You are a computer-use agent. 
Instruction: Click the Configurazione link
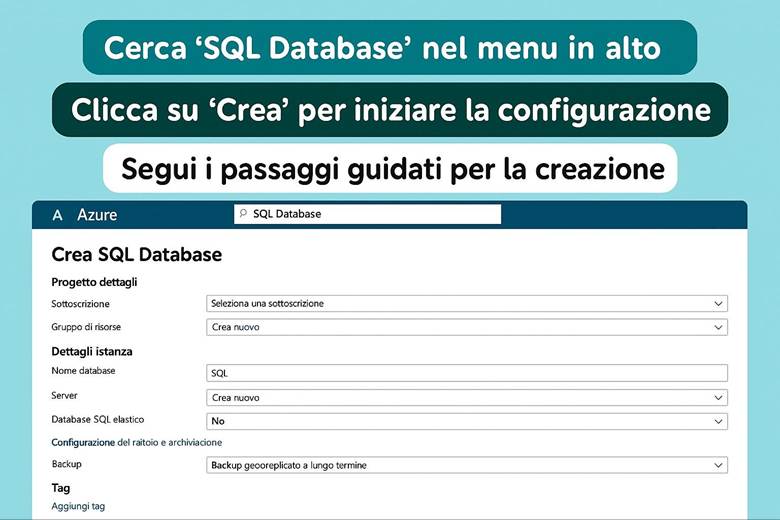click(83, 442)
